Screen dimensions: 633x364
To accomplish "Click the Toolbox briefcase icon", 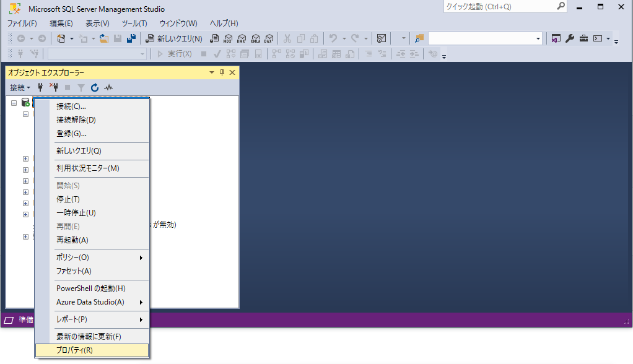I will point(583,39).
